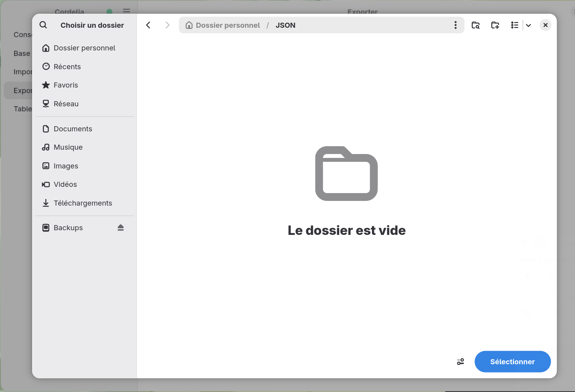Switch to list view icon
The image size is (575, 392).
[515, 25]
